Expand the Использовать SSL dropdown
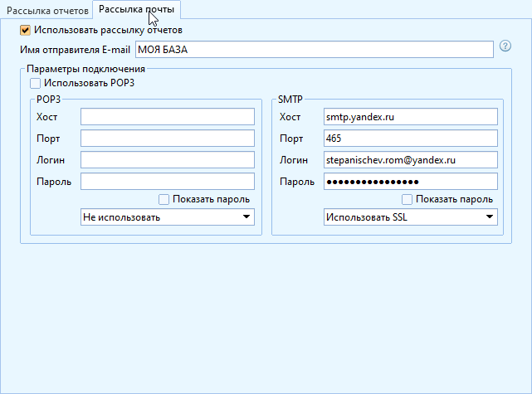Image resolution: width=532 pixels, height=394 pixels. [410, 217]
